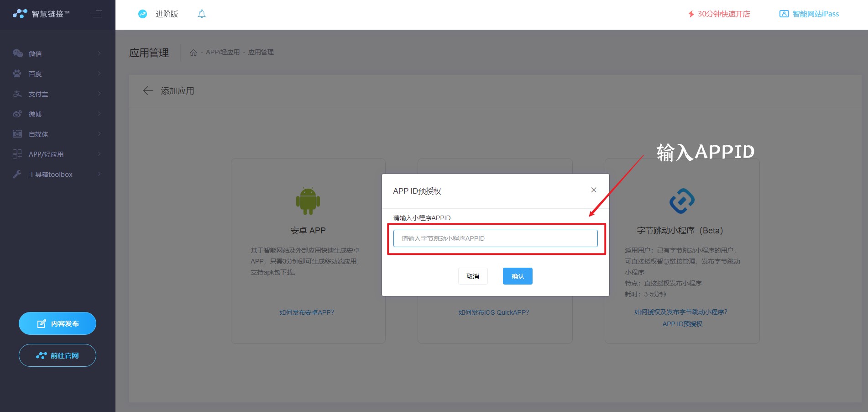Focus the 字节跳动小程序APPID input field
The height and width of the screenshot is (412, 868).
tap(495, 238)
